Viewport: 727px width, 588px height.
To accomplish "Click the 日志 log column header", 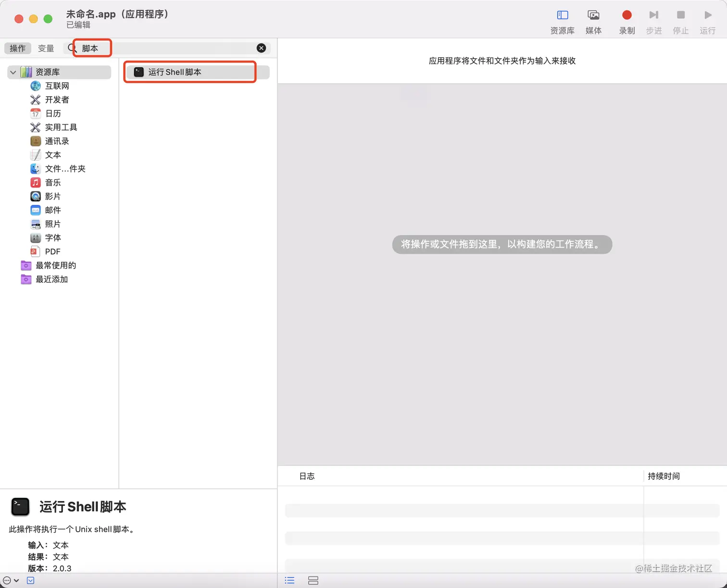I will tap(307, 476).
